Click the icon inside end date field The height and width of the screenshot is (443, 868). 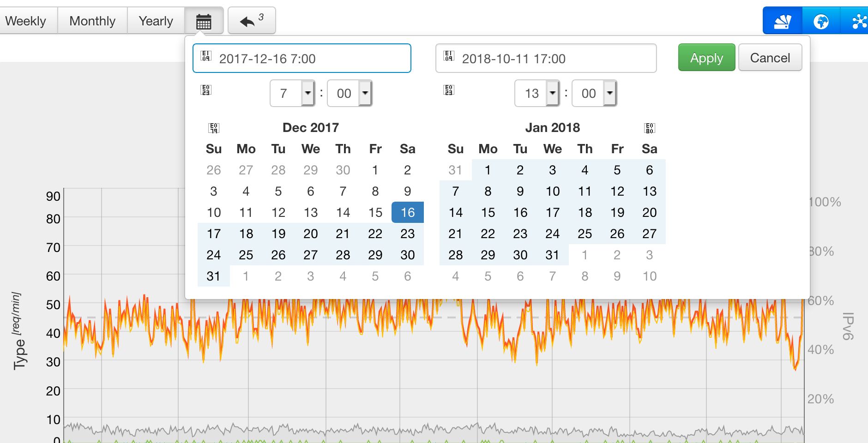pyautogui.click(x=449, y=56)
